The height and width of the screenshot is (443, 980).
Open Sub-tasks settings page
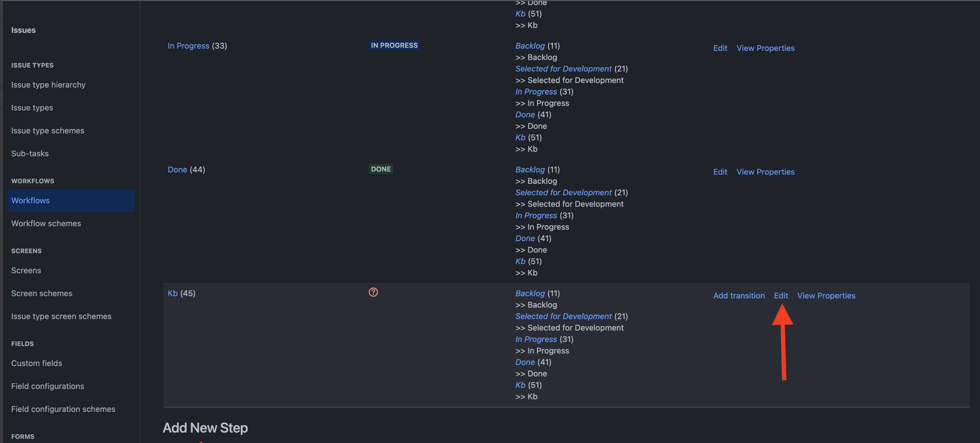tap(30, 153)
